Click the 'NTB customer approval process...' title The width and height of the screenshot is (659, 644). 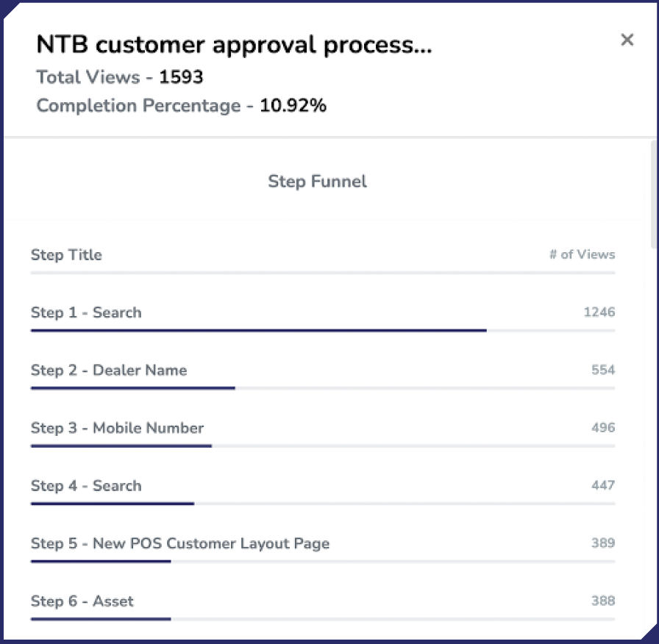234,44
